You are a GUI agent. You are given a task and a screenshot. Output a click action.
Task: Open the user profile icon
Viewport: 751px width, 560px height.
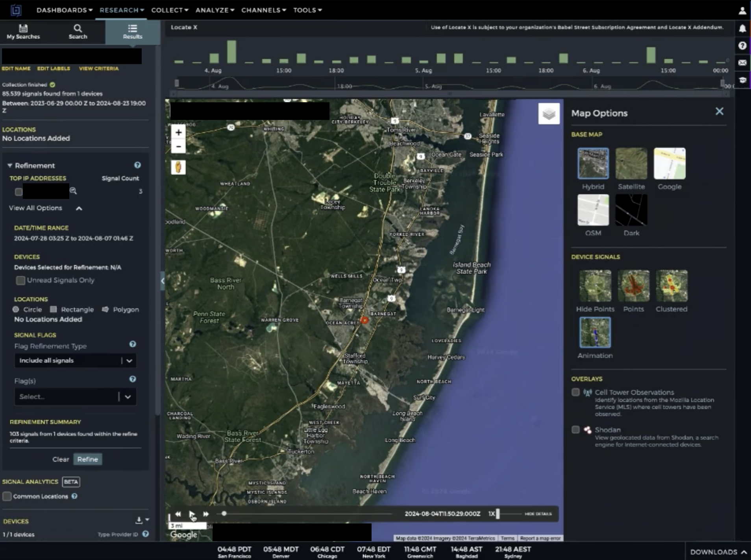(x=742, y=11)
